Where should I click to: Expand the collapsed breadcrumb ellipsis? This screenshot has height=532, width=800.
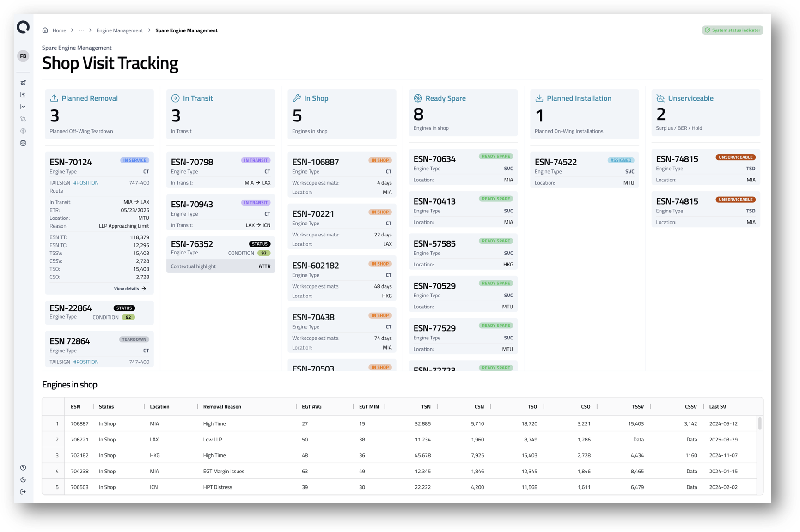[x=81, y=30]
